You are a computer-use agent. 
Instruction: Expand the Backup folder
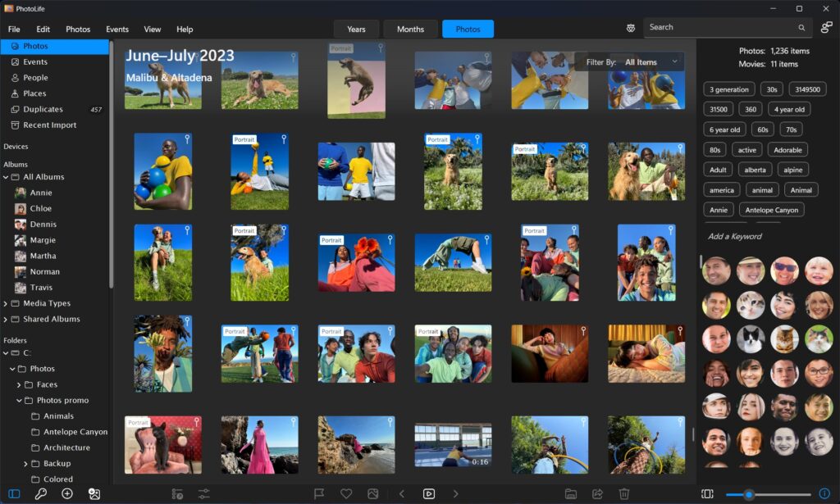(x=25, y=464)
